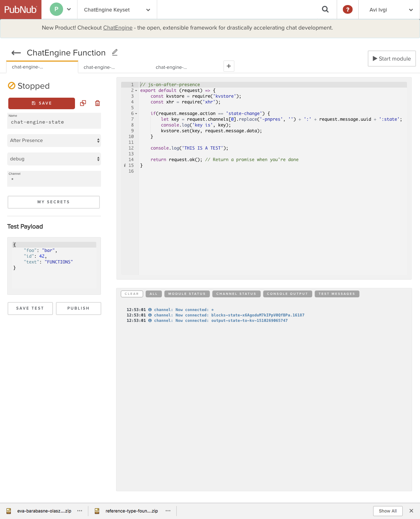This screenshot has width=420, height=519.
Task: Click the red help question mark icon
Action: point(347,10)
